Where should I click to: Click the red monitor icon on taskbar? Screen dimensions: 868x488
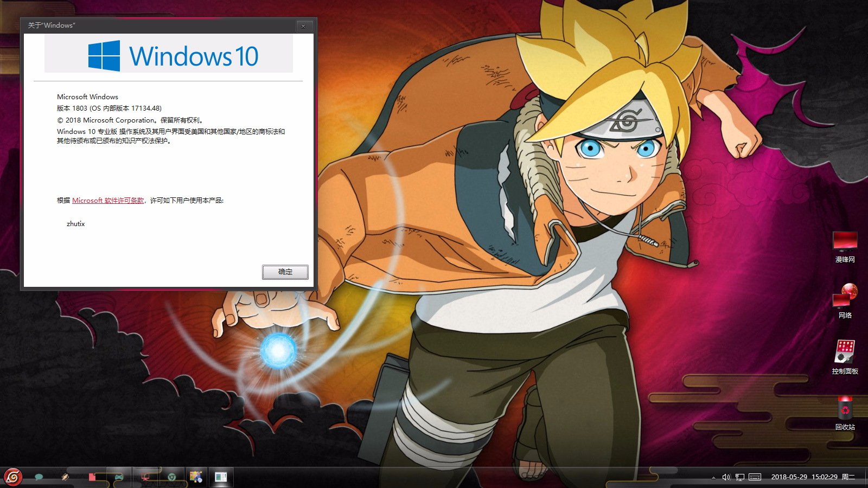(x=145, y=477)
